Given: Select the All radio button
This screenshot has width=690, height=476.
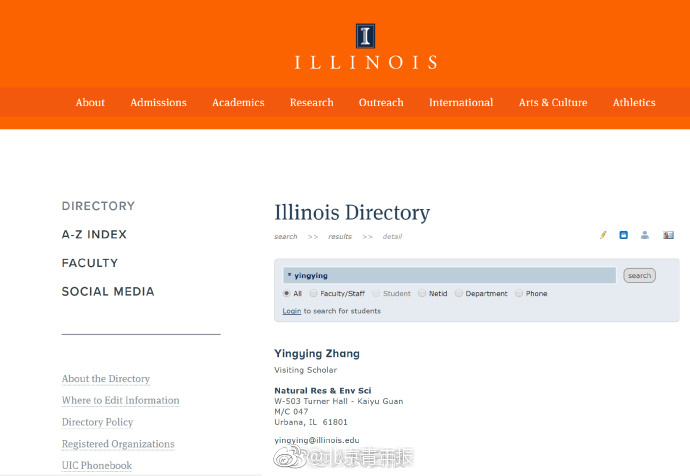Looking at the screenshot, I should pos(286,293).
